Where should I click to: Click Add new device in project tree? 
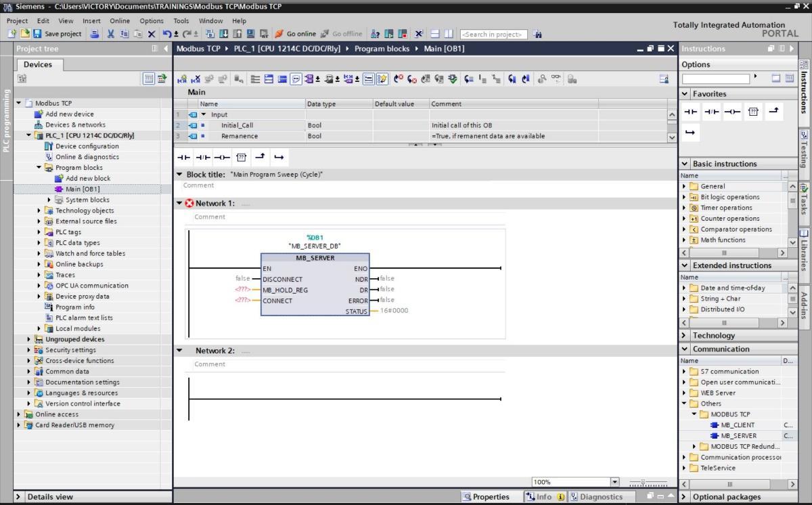tap(70, 114)
